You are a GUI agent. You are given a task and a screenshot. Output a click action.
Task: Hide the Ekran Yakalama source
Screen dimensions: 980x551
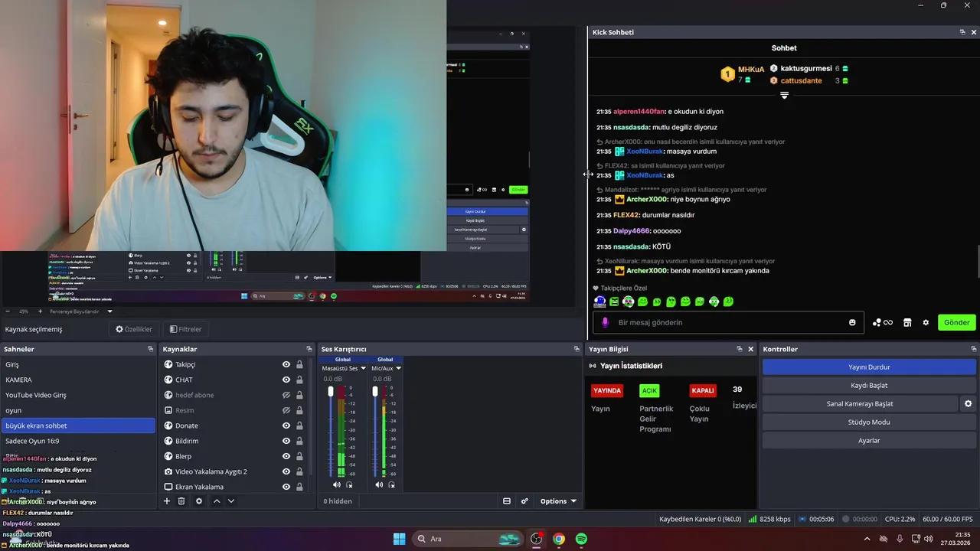point(286,487)
